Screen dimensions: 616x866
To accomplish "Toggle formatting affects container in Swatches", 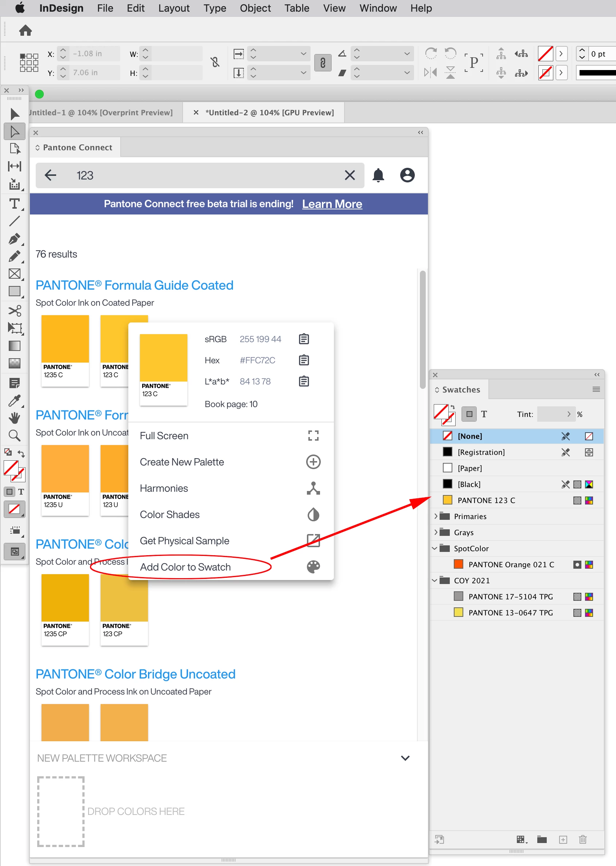I will click(x=469, y=414).
